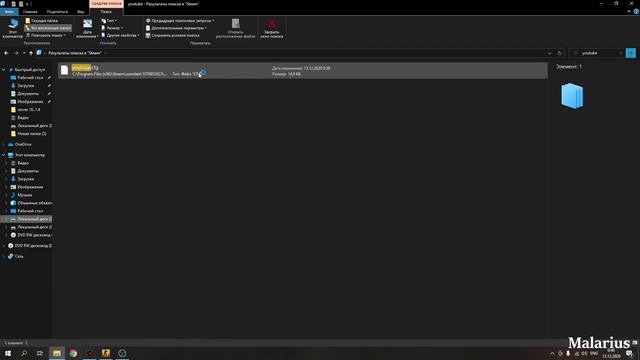Open the notification center icon

[x=629, y=353]
